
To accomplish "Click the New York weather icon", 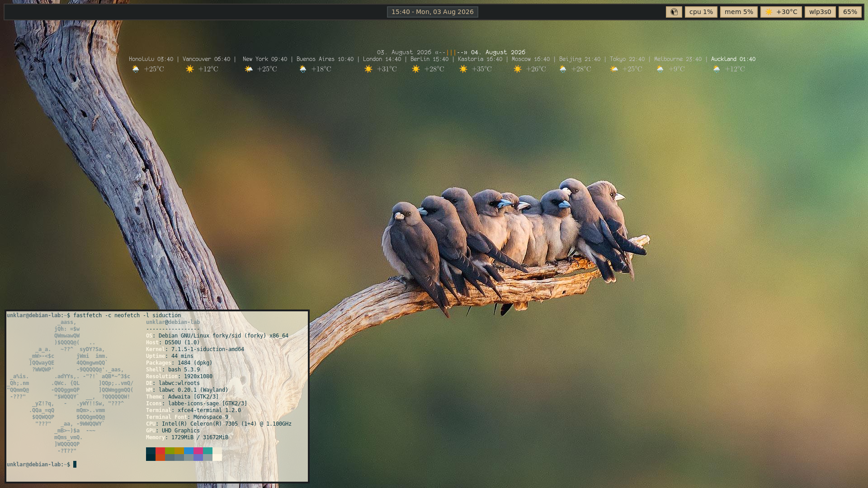I will point(249,69).
